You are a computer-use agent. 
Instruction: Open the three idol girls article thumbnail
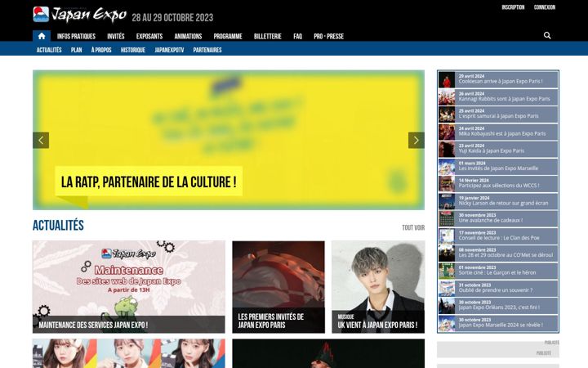pyautogui.click(x=129, y=353)
